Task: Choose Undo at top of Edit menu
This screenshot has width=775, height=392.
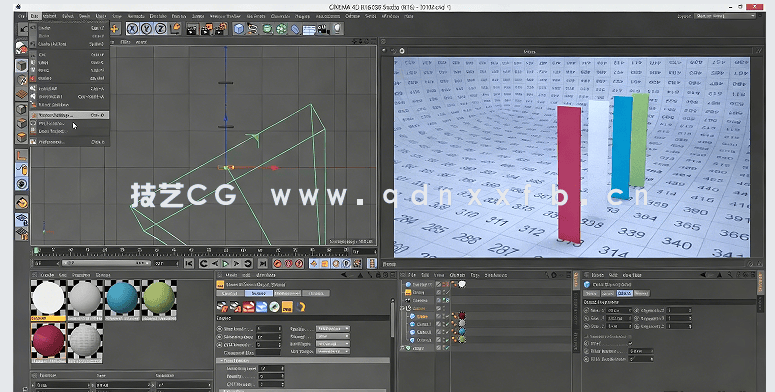Action: pos(69,28)
